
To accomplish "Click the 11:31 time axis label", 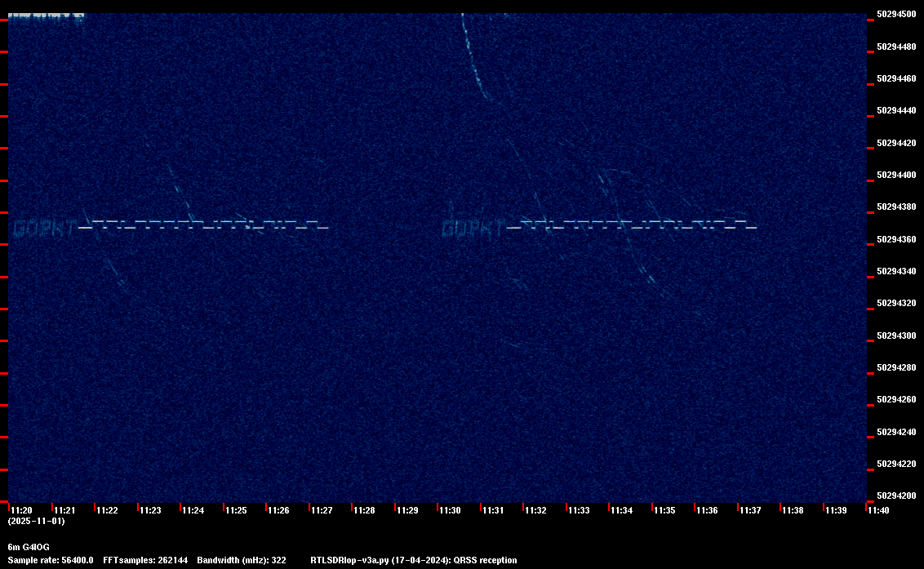I will (493, 510).
